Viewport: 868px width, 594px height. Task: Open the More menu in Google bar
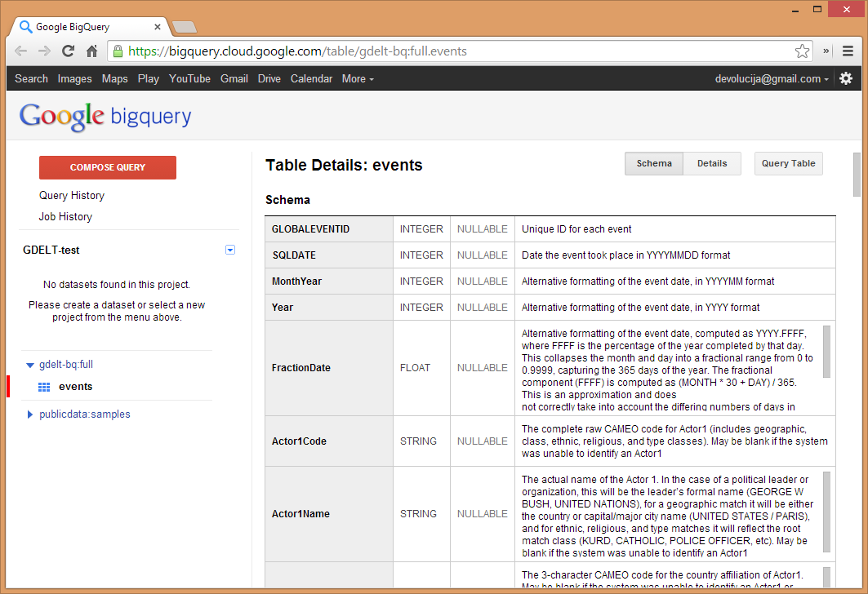pos(358,79)
